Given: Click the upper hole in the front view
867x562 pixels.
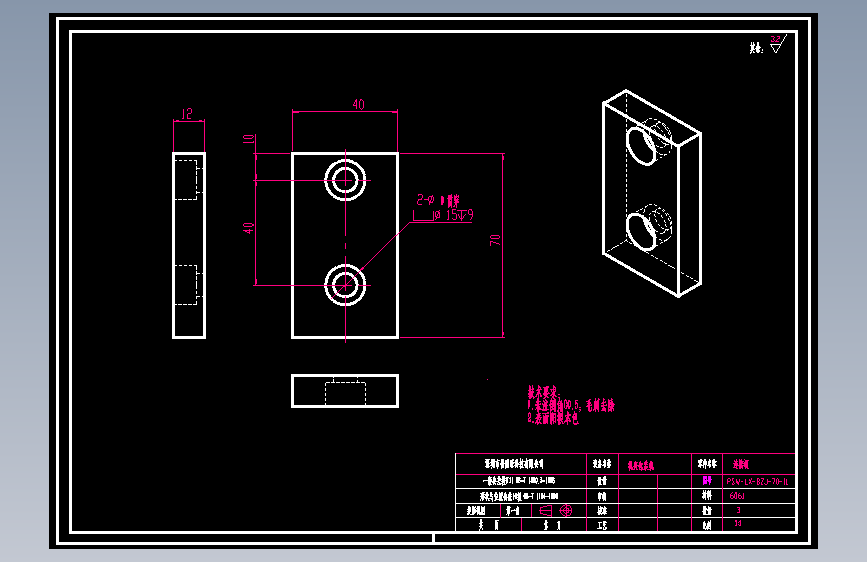Looking at the screenshot, I should (345, 180).
